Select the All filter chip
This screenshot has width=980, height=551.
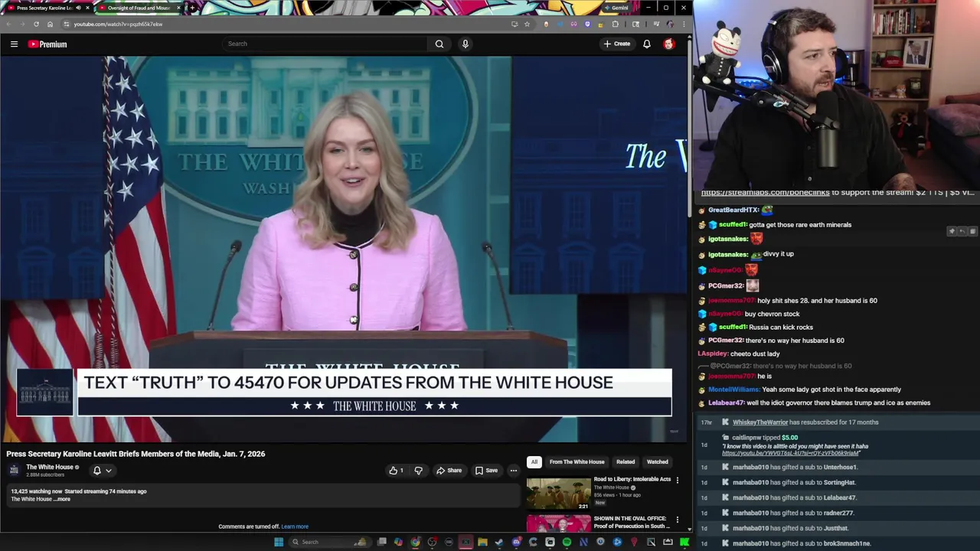534,461
